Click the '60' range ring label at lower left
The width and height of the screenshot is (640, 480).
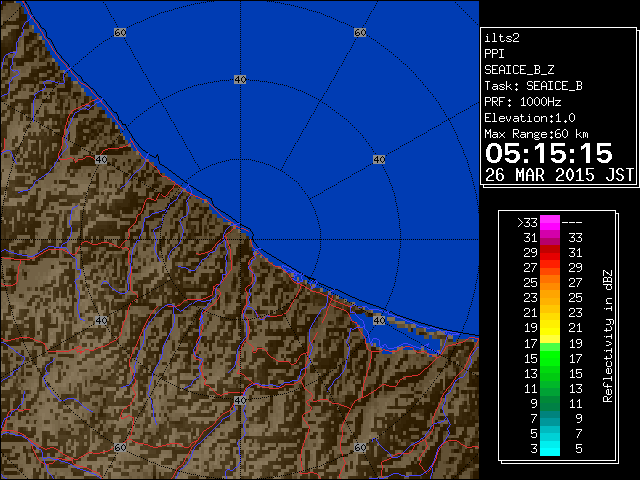120,447
